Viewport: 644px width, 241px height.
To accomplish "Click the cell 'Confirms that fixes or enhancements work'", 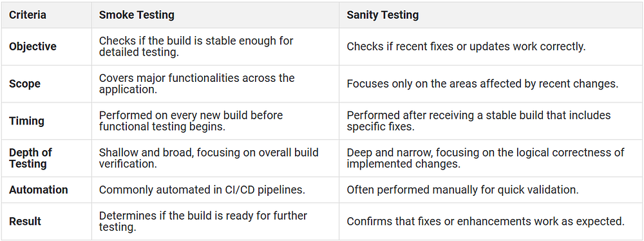I will (491, 221).
